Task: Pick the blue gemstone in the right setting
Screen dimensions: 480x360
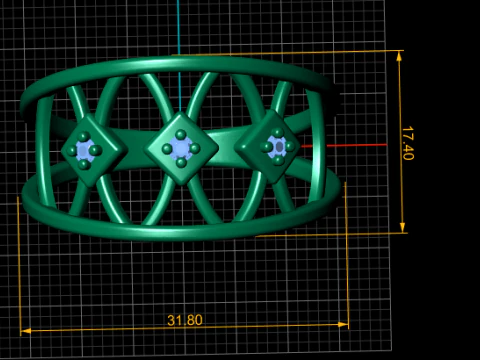Action: coord(278,147)
